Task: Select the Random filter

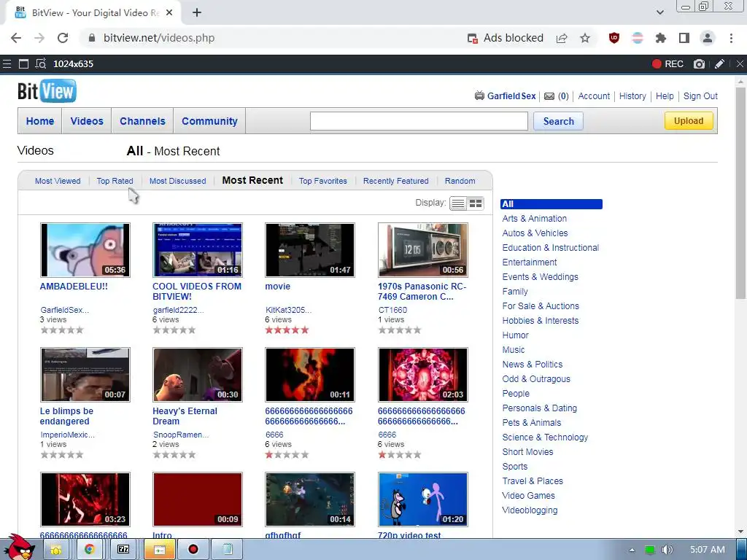Action: tap(460, 181)
